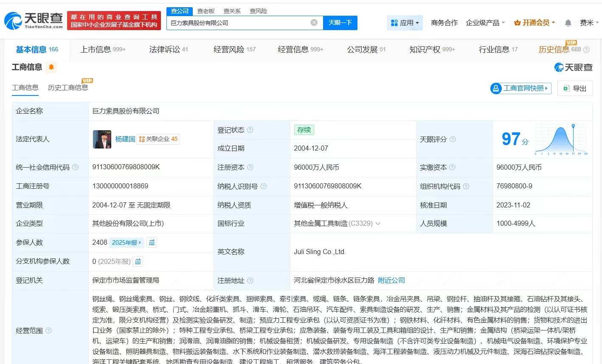Open help icon next to 注册资本
The height and width of the screenshot is (364, 602).
click(250, 167)
